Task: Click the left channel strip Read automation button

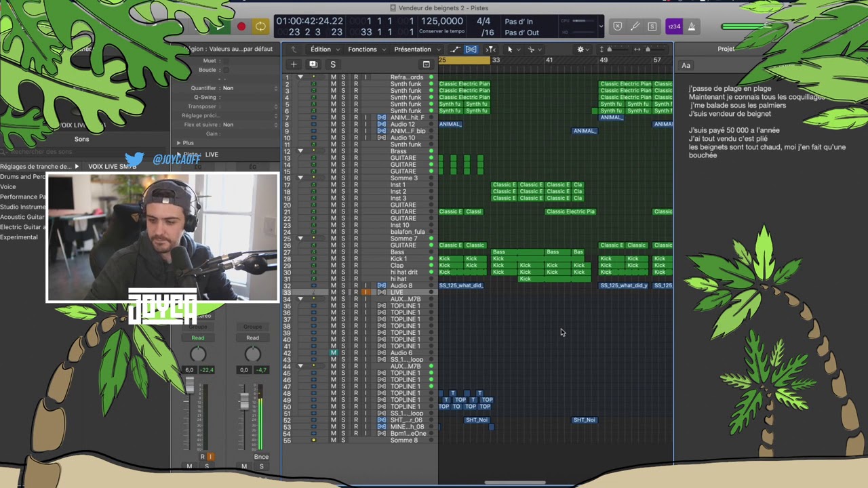Action: (x=197, y=338)
